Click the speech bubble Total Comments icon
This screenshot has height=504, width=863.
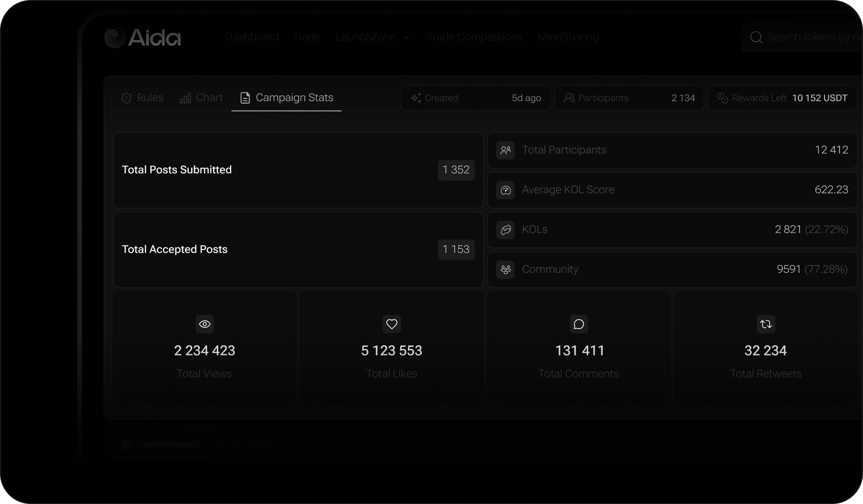click(579, 324)
